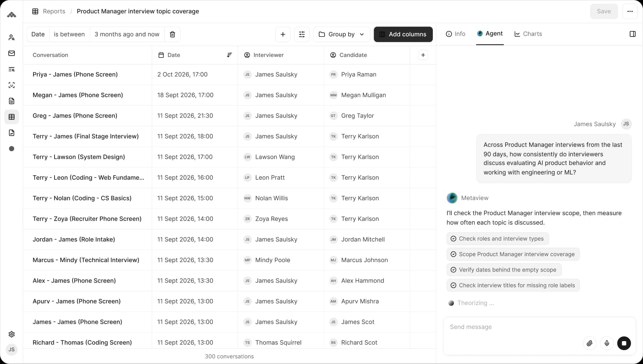Attach a file with the paperclip icon
The image size is (643, 364).
[589, 343]
